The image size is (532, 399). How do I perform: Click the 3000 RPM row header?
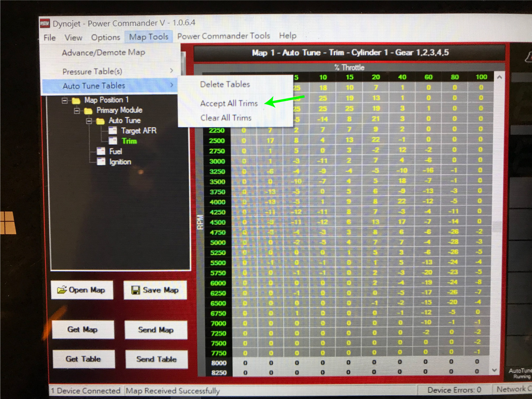tap(217, 161)
